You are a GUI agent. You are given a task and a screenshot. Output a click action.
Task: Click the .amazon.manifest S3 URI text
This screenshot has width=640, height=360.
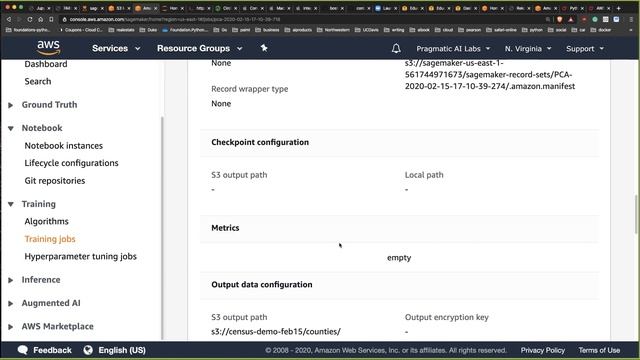point(490,75)
